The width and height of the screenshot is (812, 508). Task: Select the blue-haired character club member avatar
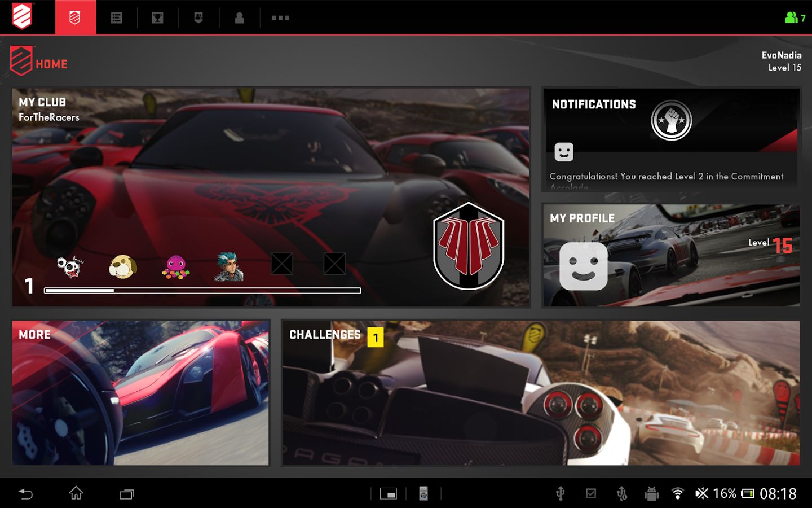pyautogui.click(x=229, y=266)
